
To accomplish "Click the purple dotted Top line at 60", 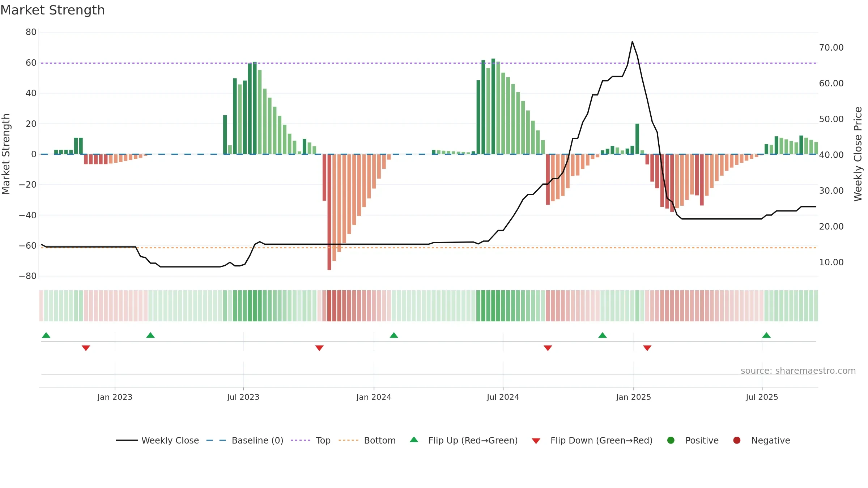I will (429, 63).
